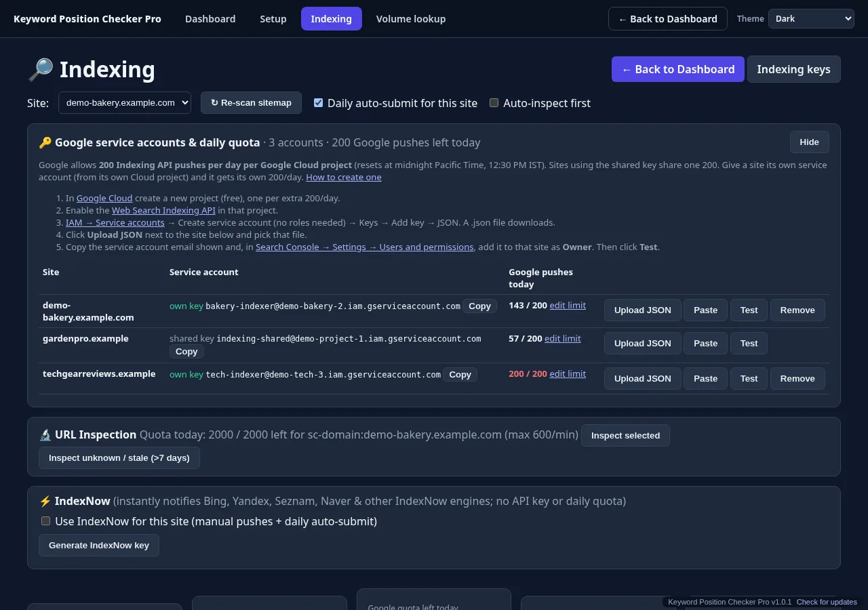Image resolution: width=868 pixels, height=610 pixels.
Task: Edit limit for techgearreviews.example
Action: click(568, 373)
